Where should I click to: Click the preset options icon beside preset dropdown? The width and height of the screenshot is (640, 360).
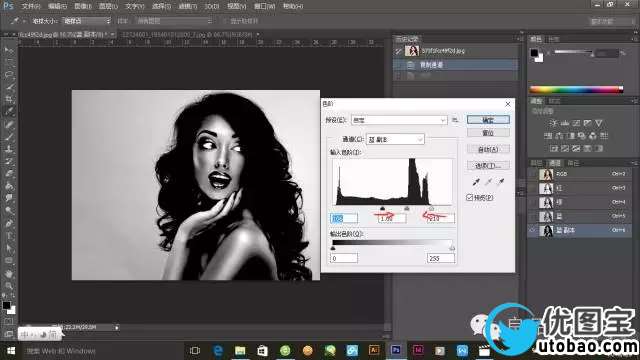click(x=455, y=120)
